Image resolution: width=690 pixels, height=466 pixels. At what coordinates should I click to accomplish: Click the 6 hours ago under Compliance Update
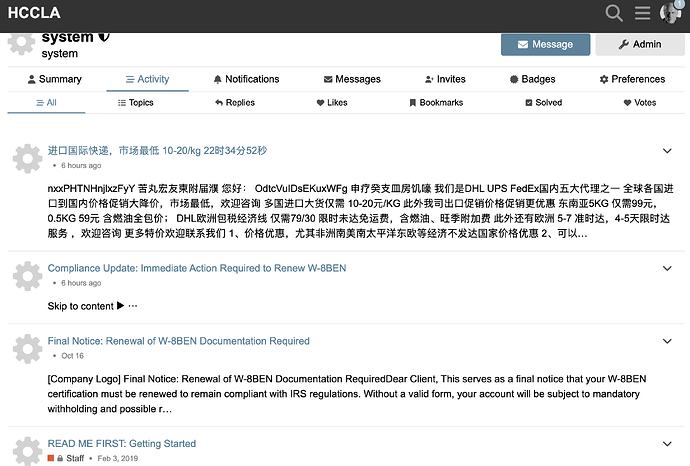[81, 283]
